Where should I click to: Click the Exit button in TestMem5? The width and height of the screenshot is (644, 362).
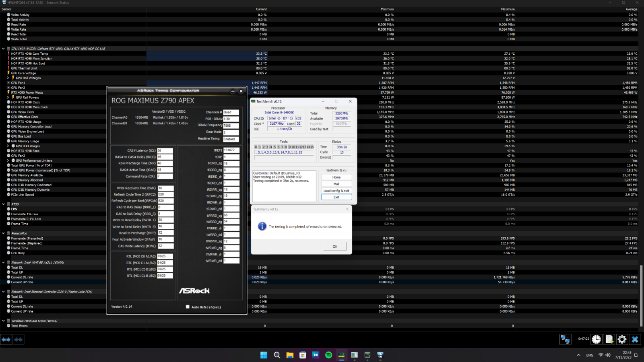[x=336, y=197]
